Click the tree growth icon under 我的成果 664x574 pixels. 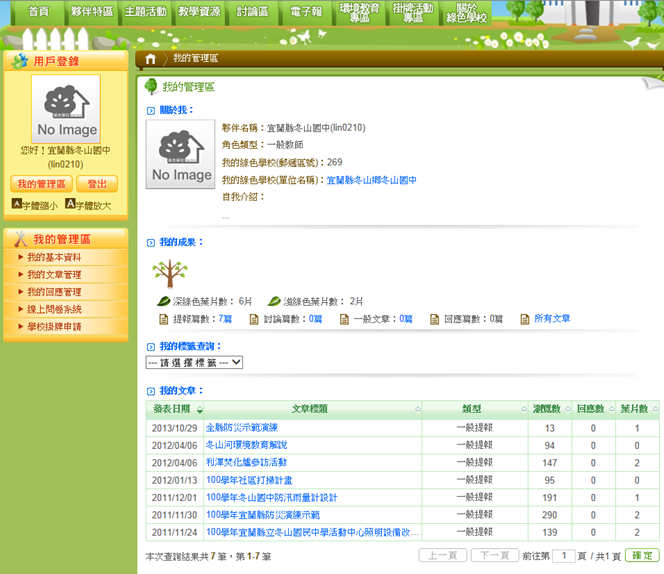(x=169, y=274)
